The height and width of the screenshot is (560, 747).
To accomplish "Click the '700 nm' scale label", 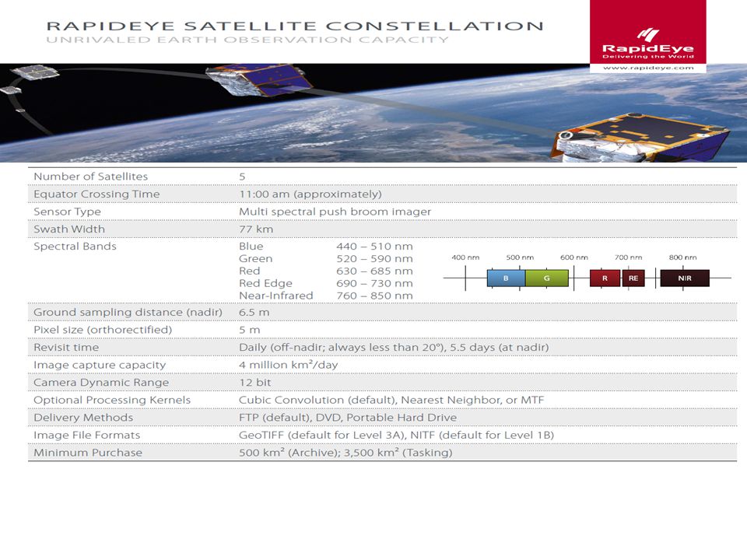I will click(629, 257).
